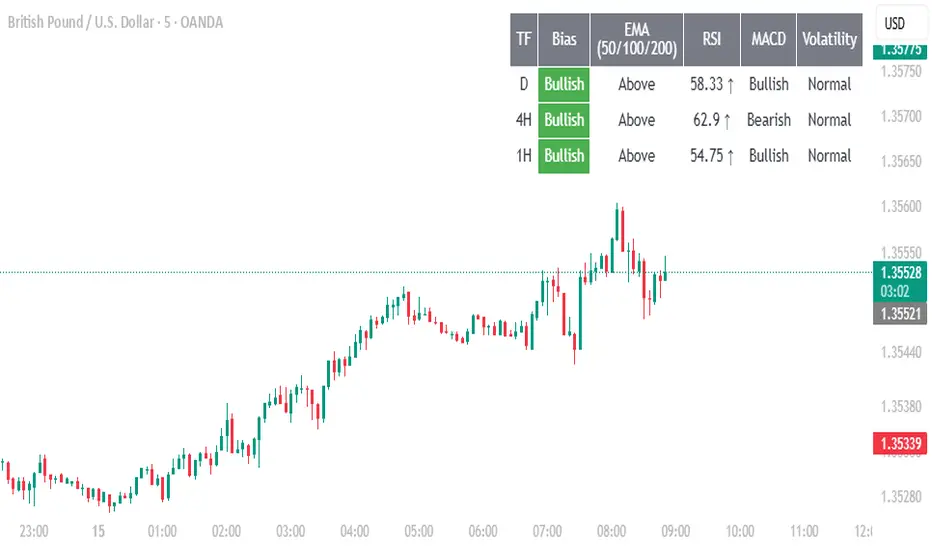Image resolution: width=932 pixels, height=550 pixels.
Task: Click the Volatility column header
Action: click(829, 39)
